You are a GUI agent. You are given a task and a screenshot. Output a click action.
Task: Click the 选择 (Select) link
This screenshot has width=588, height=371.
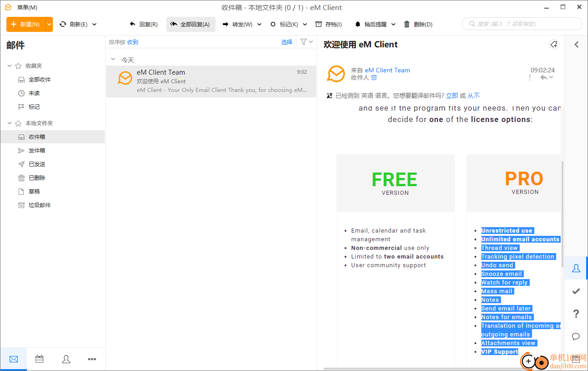click(287, 42)
